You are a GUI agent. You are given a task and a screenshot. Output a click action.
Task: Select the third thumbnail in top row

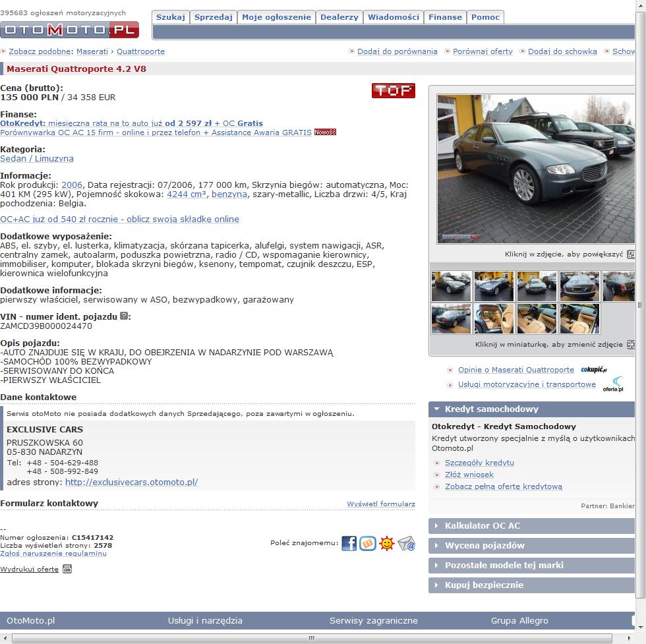pos(537,286)
